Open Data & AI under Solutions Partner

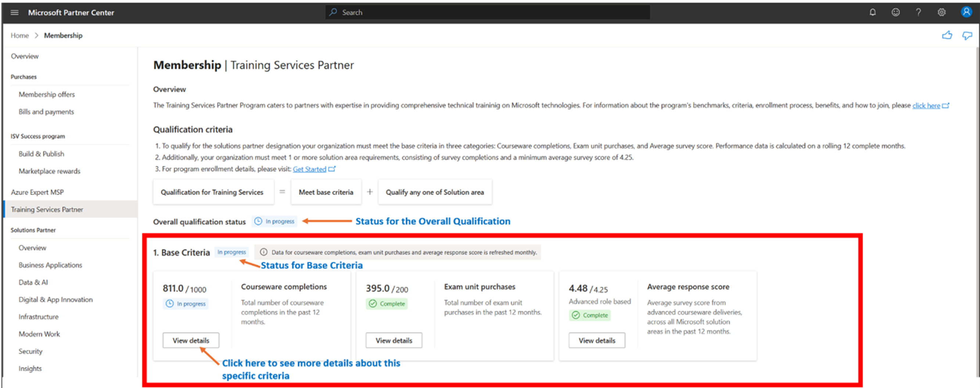pyautogui.click(x=33, y=282)
